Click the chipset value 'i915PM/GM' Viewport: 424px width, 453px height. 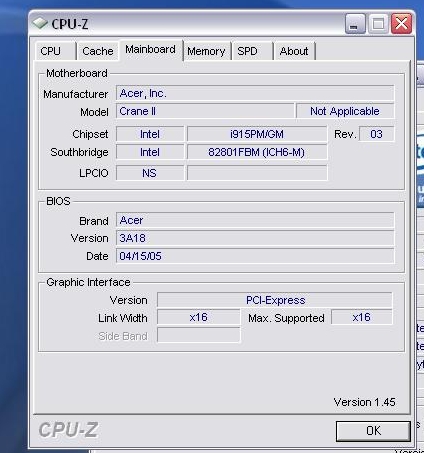[257, 134]
